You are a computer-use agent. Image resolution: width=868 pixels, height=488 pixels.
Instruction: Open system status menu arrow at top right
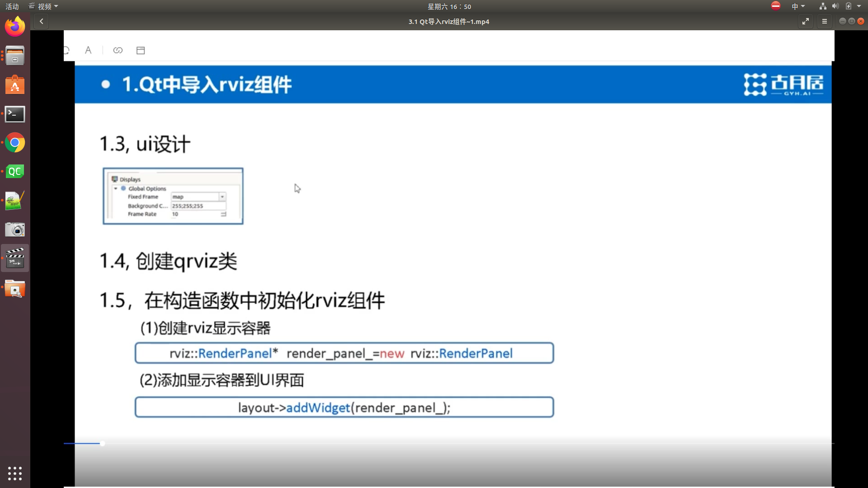point(859,6)
